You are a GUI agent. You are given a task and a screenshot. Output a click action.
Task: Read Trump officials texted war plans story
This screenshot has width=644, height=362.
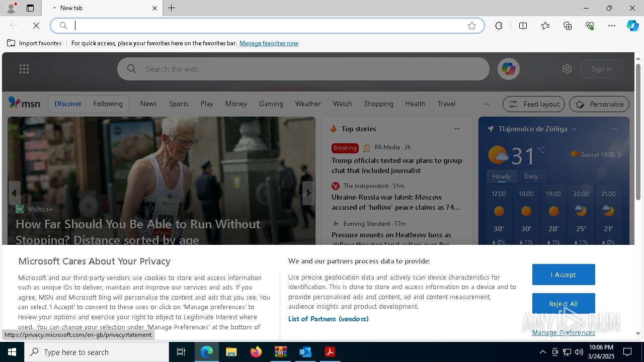(396, 165)
